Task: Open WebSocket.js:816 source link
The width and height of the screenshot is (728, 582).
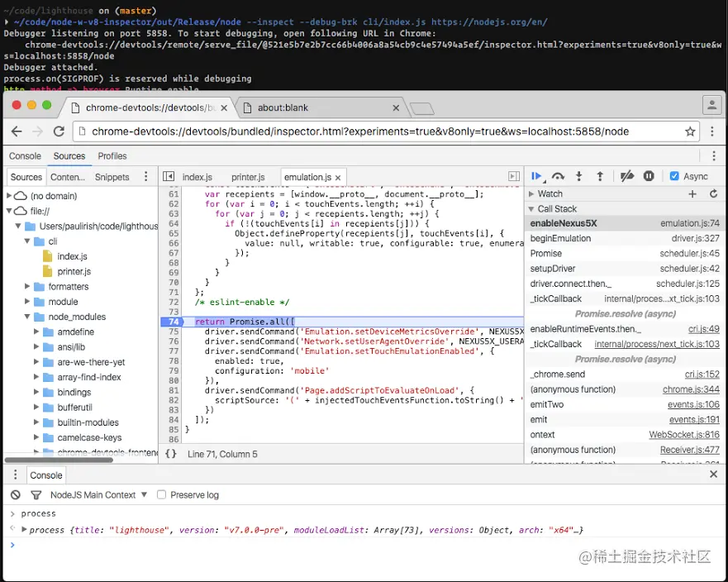Action: pyautogui.click(x=684, y=435)
